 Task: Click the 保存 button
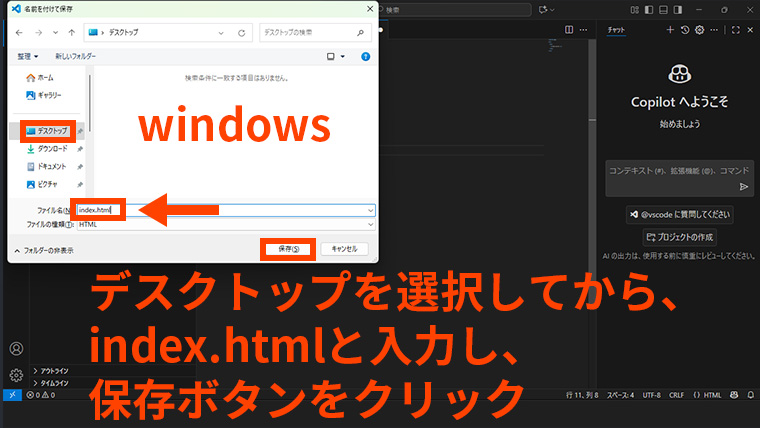(287, 249)
